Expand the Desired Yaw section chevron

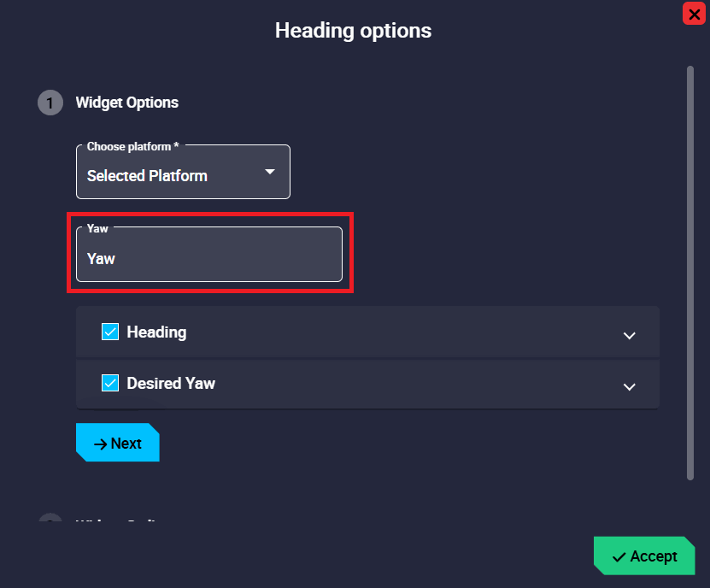pos(630,386)
